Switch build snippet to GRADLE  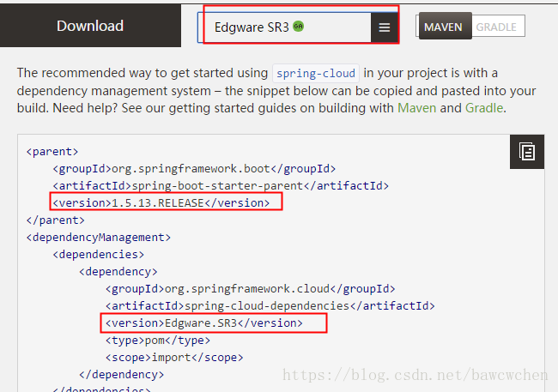pos(496,27)
